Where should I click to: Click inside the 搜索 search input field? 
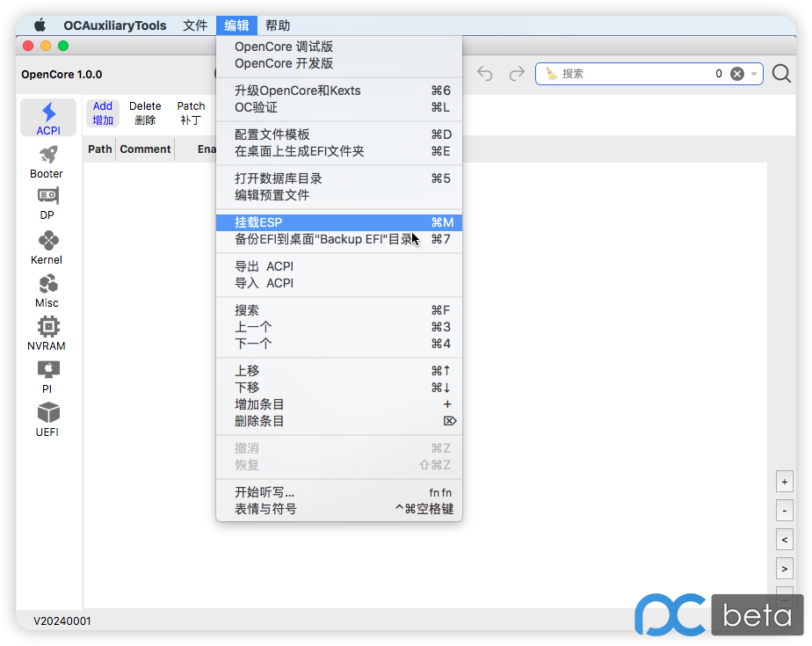pyautogui.click(x=633, y=74)
